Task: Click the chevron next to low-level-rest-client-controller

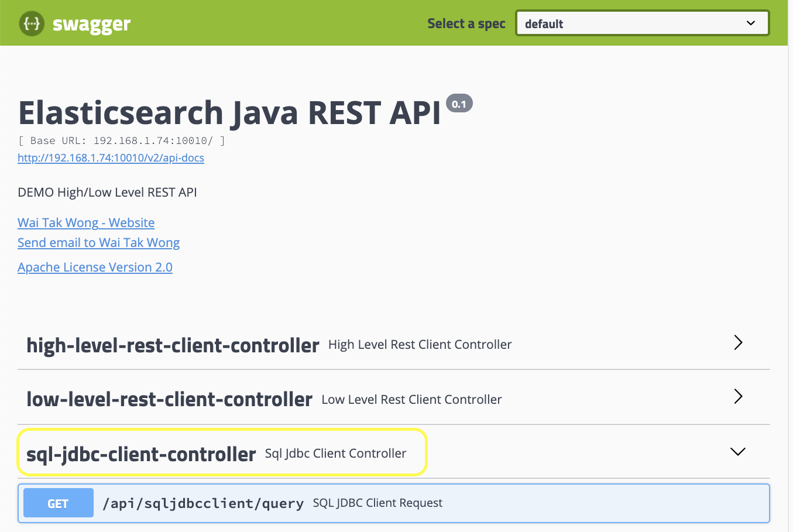Action: click(x=738, y=397)
